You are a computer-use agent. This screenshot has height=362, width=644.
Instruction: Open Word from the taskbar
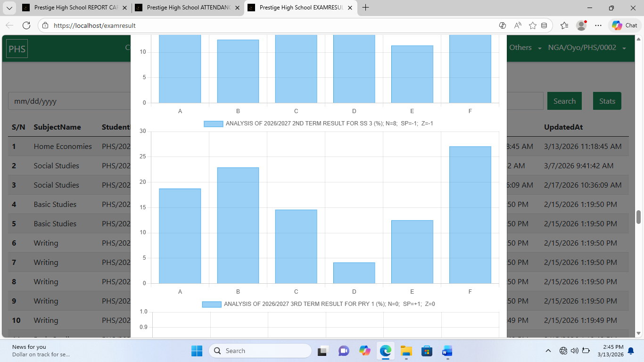[x=447, y=351]
